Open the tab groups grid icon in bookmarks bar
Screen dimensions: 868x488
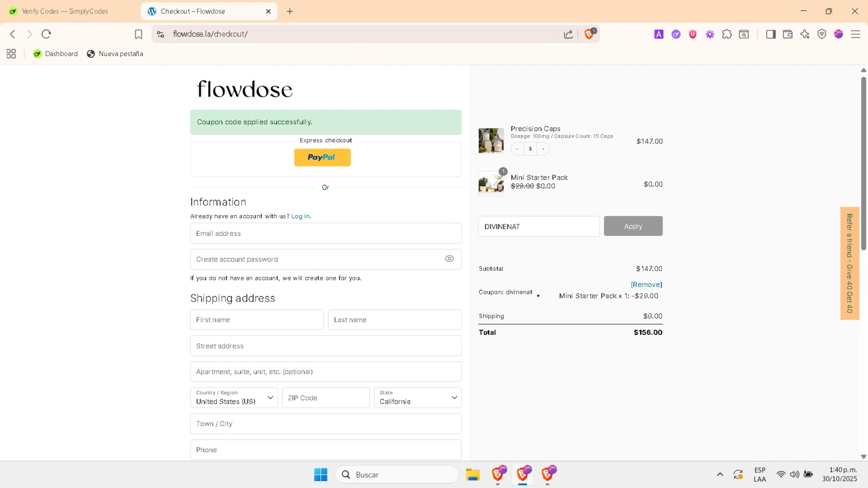pos(11,54)
